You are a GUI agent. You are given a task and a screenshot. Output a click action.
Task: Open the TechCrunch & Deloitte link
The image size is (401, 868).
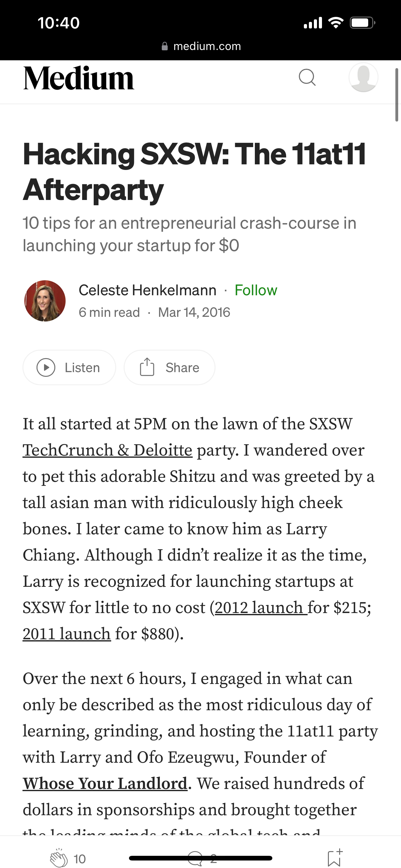tap(107, 450)
